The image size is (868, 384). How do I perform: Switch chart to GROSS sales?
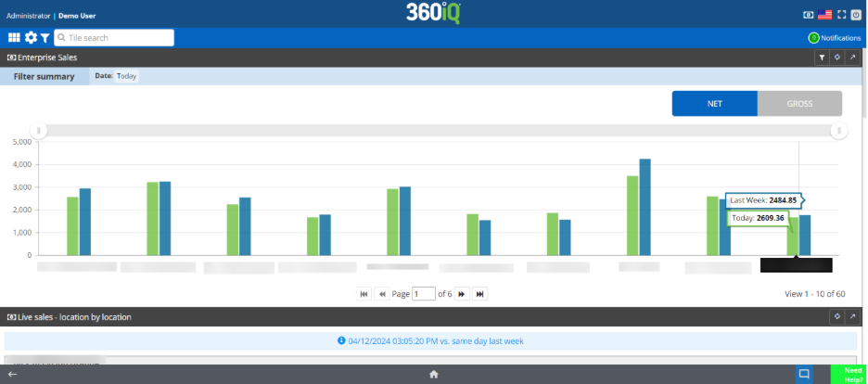pyautogui.click(x=799, y=104)
